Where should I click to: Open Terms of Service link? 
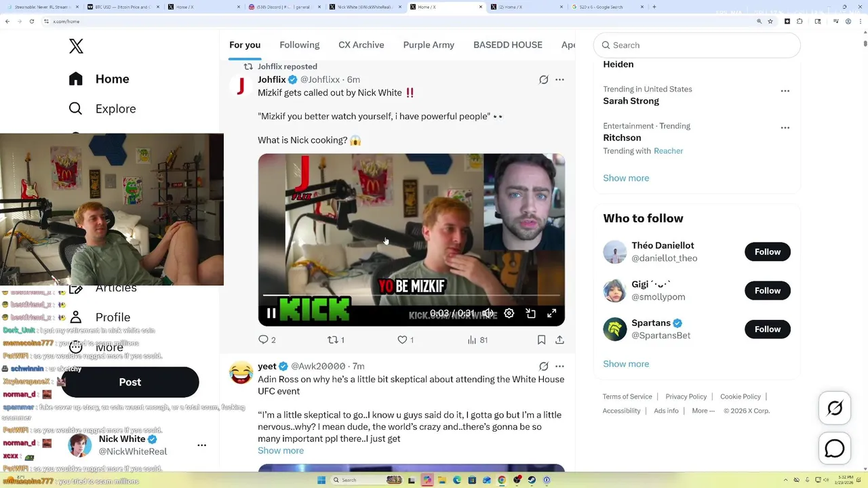[627, 396]
